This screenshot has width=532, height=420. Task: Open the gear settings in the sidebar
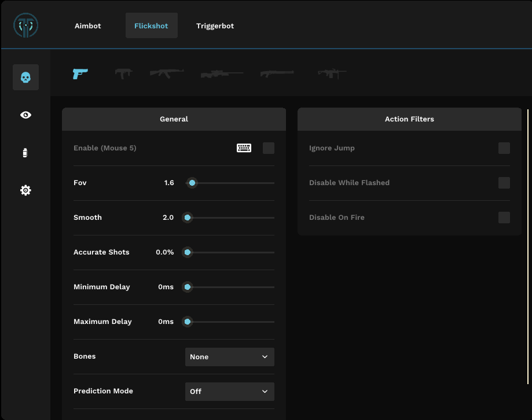25,190
